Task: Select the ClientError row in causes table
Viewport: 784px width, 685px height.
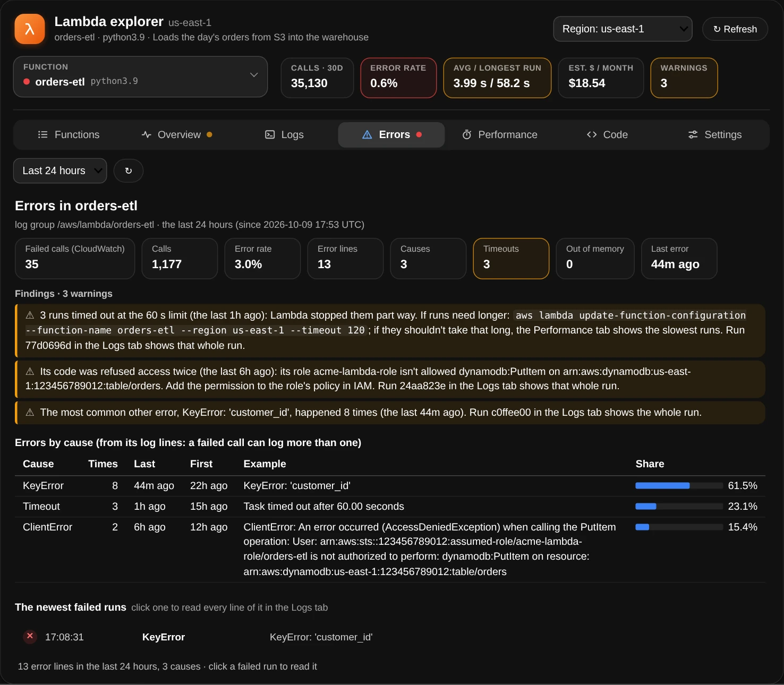Action: click(x=390, y=550)
